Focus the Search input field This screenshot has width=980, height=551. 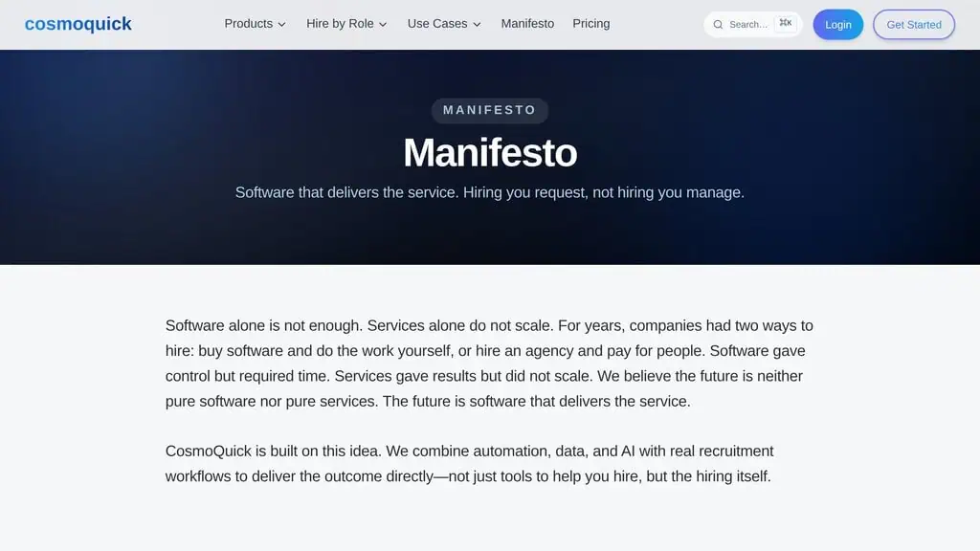point(752,24)
